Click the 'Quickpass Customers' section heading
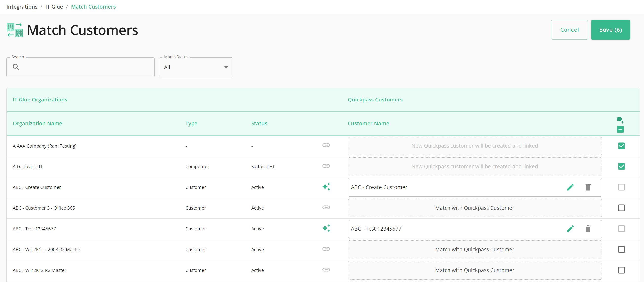The image size is (644, 282). tap(375, 100)
